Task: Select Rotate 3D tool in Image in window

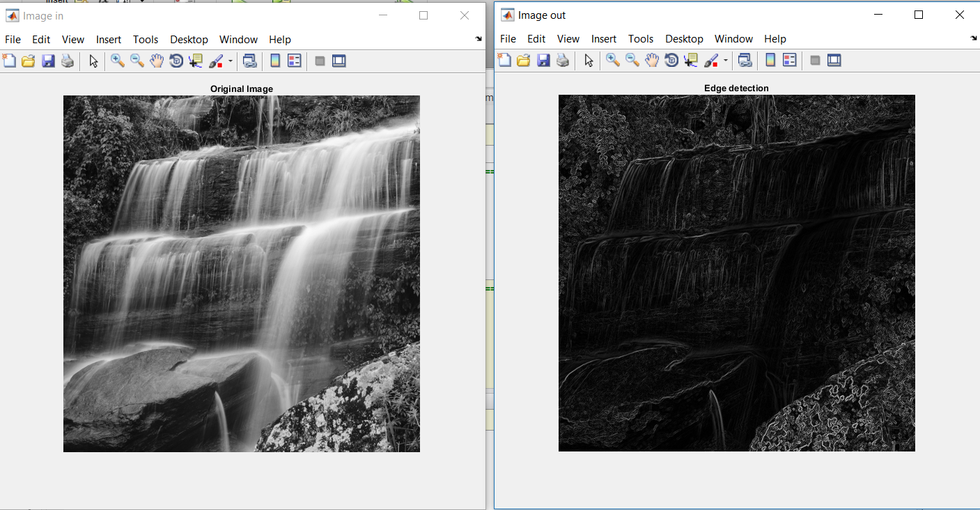Action: pyautogui.click(x=176, y=61)
